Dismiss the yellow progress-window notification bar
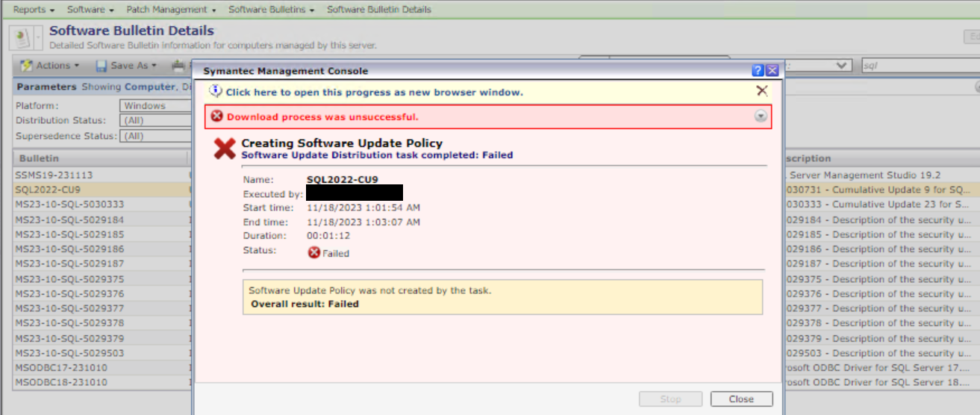Screen dimensions: 980x415 [x=762, y=91]
